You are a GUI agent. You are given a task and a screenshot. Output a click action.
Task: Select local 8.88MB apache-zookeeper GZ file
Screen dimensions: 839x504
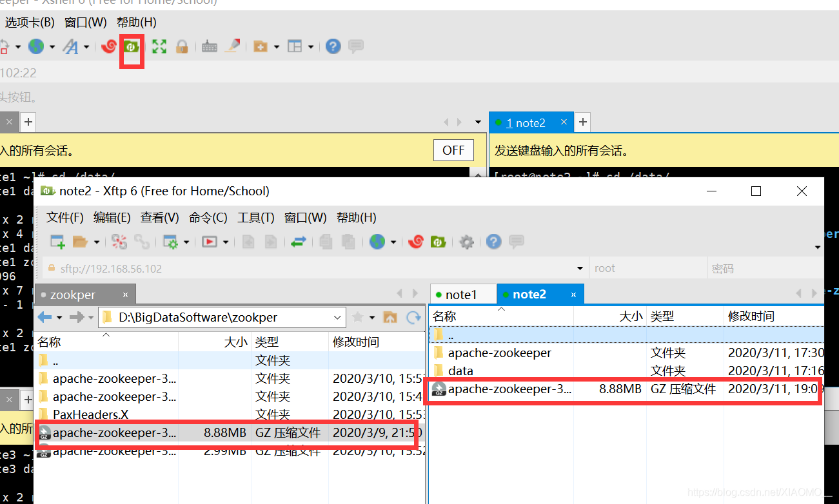(229, 432)
